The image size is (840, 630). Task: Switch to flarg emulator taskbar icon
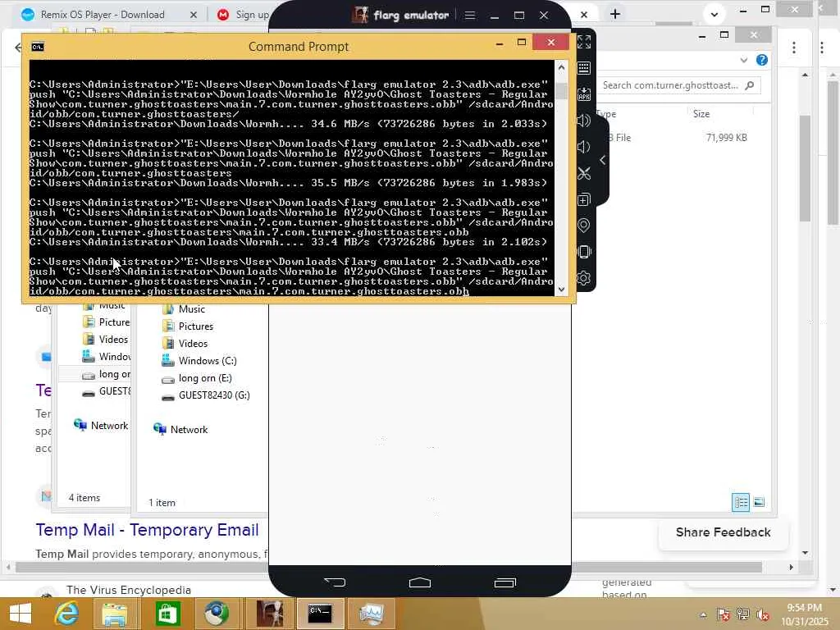[269, 614]
